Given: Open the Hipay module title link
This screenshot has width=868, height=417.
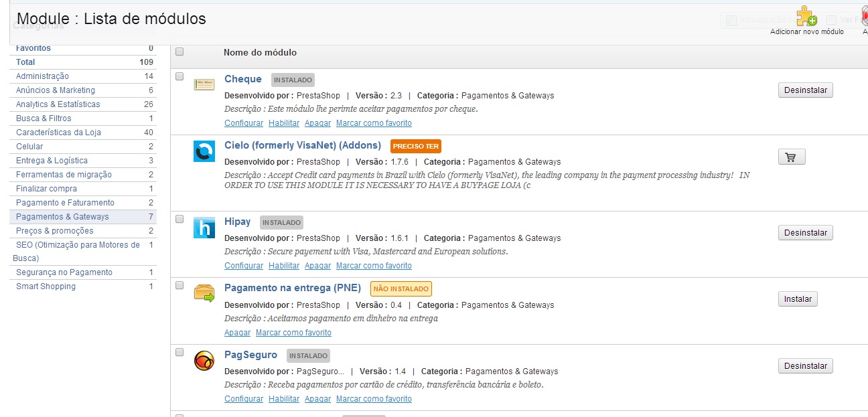Looking at the screenshot, I should coord(238,222).
